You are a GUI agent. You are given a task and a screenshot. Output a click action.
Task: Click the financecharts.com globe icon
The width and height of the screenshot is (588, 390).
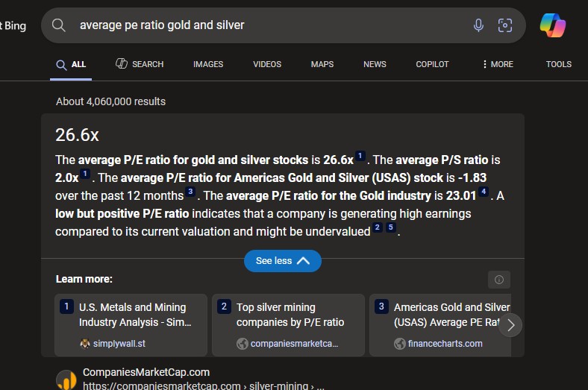tap(400, 344)
